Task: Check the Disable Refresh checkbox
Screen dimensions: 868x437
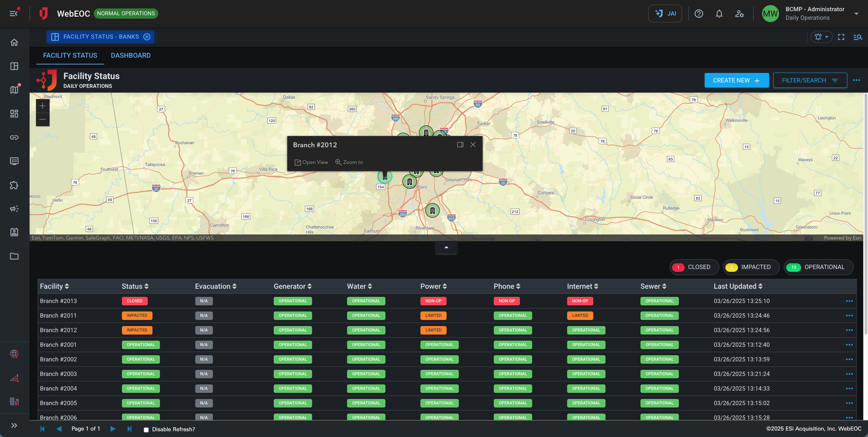Action: point(146,430)
